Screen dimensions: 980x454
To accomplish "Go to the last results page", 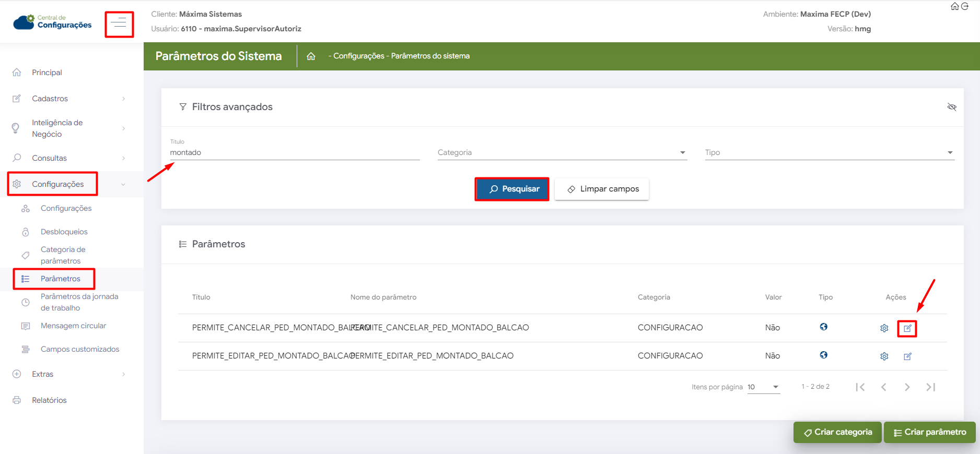I will pos(930,387).
